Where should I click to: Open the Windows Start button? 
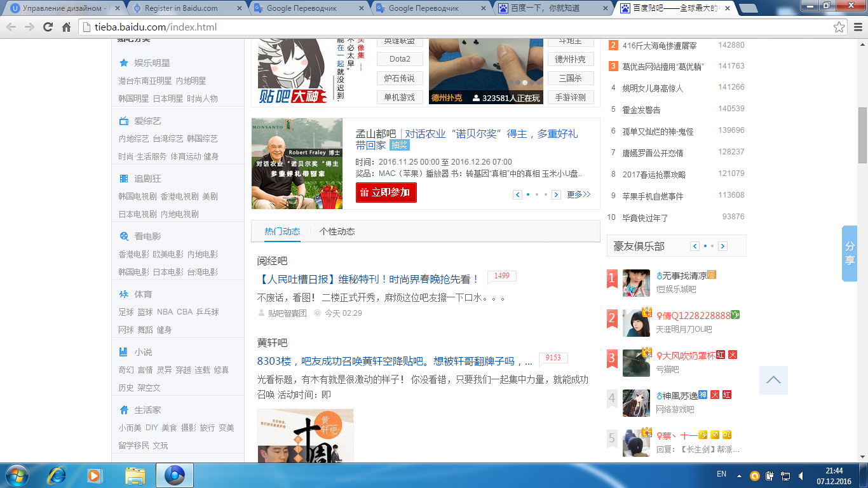tap(16, 475)
